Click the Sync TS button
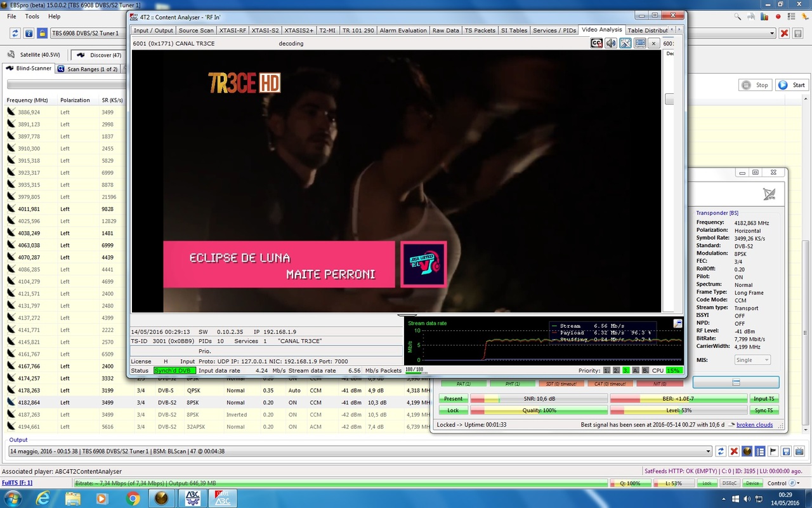This screenshot has height=508, width=812. [764, 410]
